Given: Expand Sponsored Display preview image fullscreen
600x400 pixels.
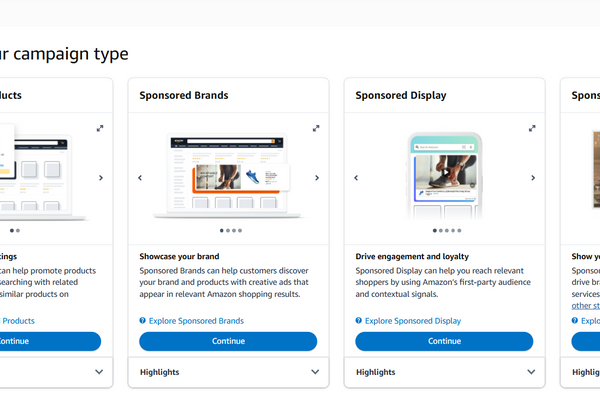Looking at the screenshot, I should click(x=532, y=128).
